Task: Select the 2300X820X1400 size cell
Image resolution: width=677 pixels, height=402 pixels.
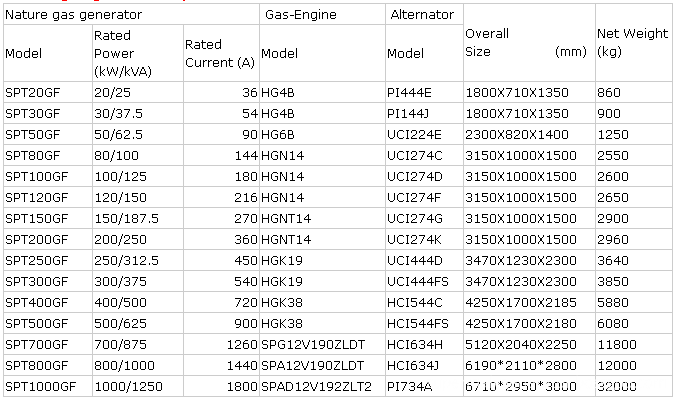Action: click(x=529, y=134)
